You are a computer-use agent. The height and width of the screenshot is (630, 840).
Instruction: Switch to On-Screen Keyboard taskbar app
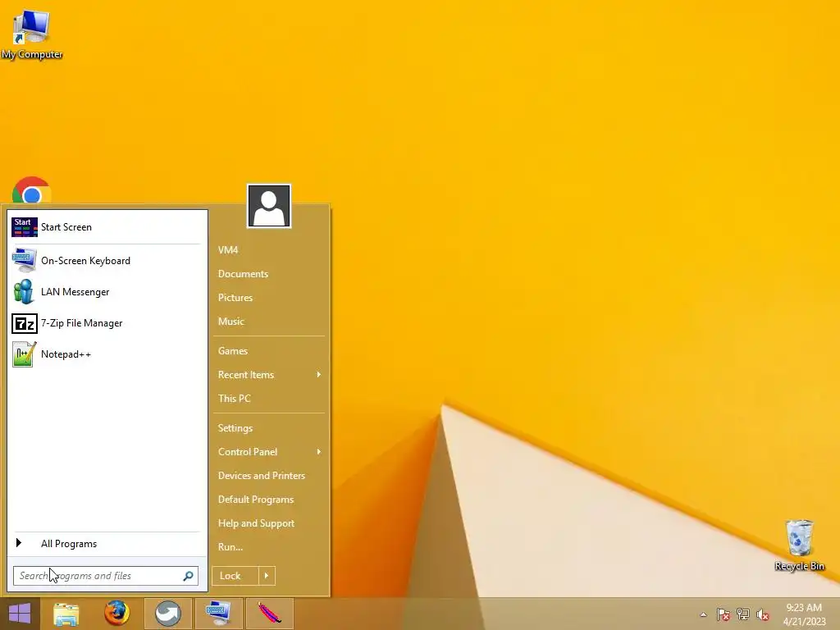point(218,614)
